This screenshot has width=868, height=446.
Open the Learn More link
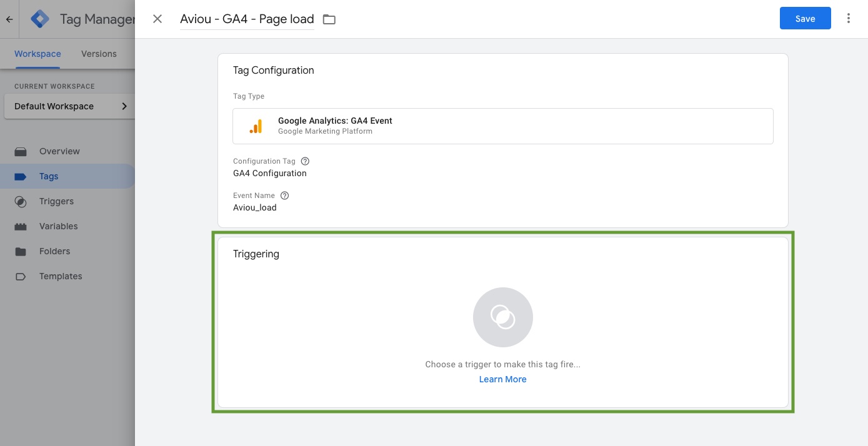click(x=503, y=379)
